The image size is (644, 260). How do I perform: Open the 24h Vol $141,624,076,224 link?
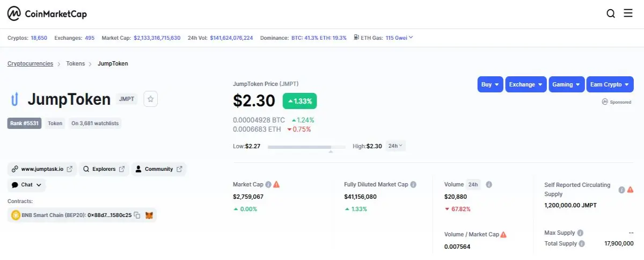(231, 38)
